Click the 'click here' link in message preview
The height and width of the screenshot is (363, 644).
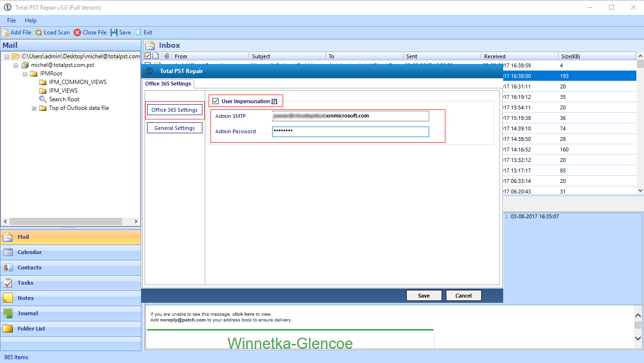coord(243,314)
